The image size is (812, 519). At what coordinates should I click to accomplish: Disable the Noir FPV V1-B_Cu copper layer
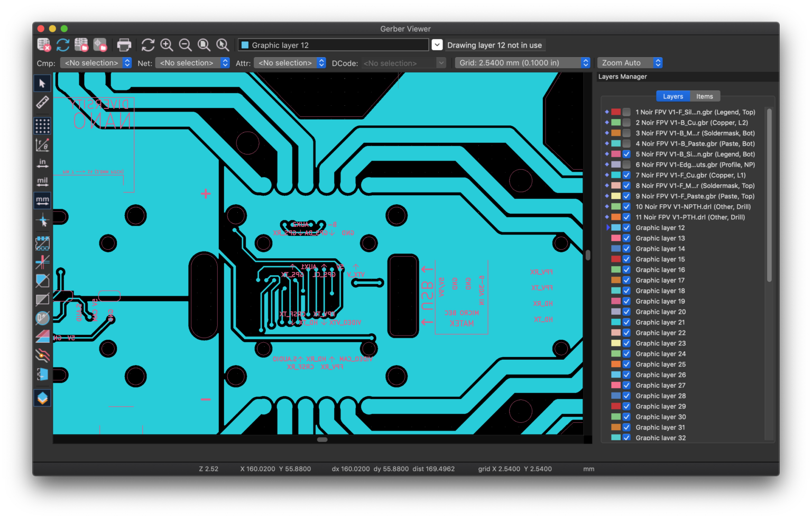626,122
